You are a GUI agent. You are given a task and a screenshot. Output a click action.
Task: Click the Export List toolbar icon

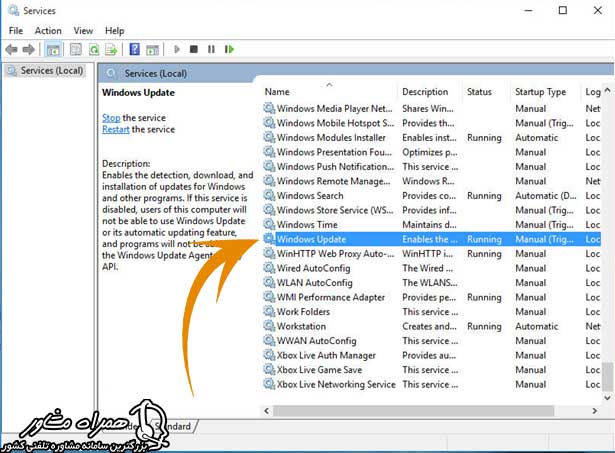click(x=111, y=49)
